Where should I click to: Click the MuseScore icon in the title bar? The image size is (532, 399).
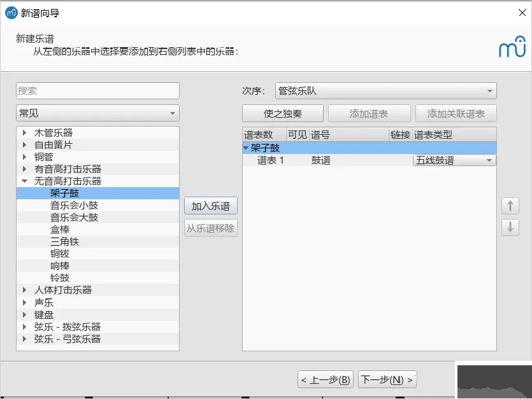(11, 13)
